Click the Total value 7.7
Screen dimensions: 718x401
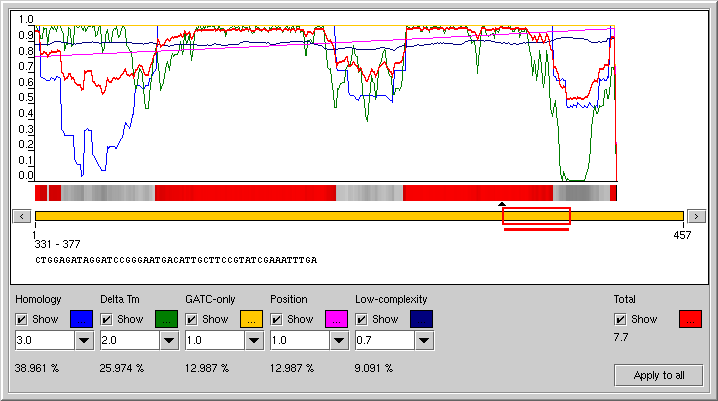coord(621,337)
